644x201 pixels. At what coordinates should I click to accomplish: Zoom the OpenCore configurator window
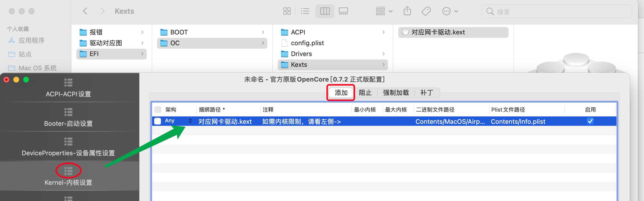point(26,80)
